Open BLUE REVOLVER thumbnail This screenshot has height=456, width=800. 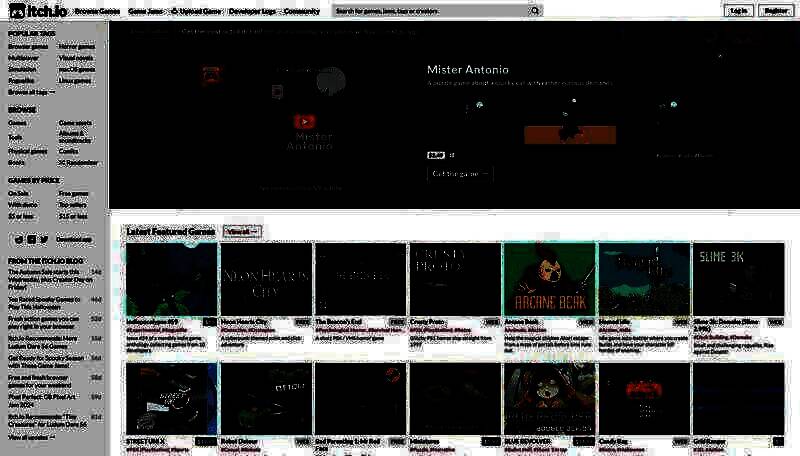(549, 398)
